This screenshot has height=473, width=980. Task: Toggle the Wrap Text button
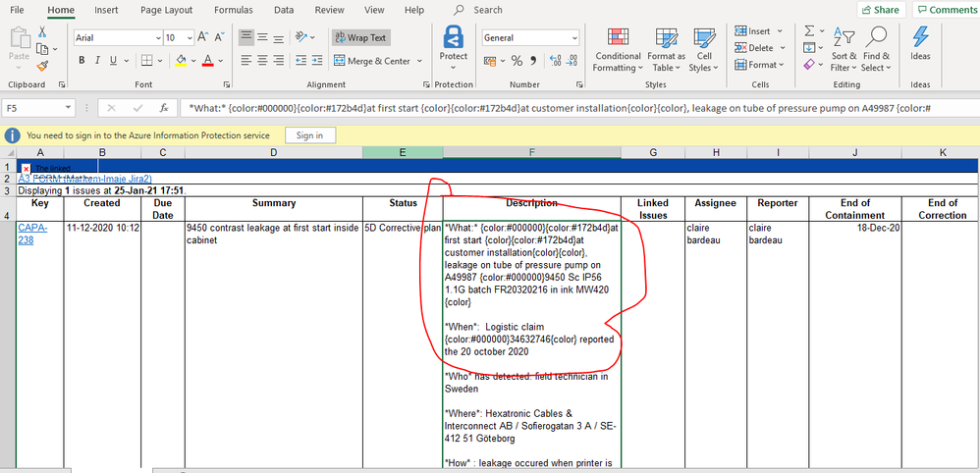(x=360, y=37)
